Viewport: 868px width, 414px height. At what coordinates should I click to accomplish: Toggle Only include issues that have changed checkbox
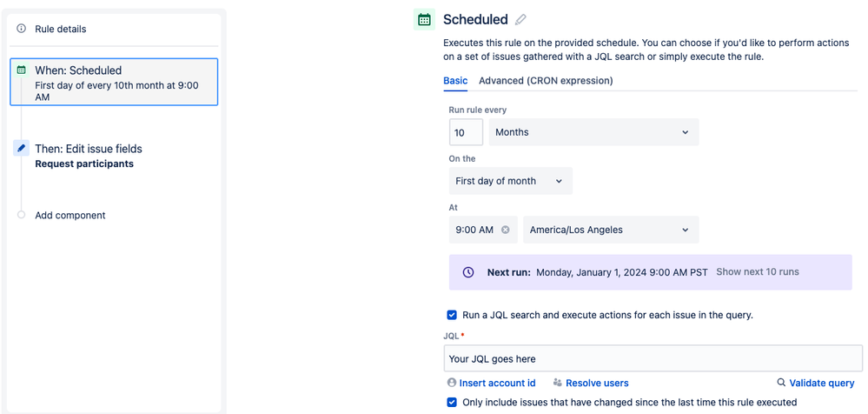click(x=452, y=402)
